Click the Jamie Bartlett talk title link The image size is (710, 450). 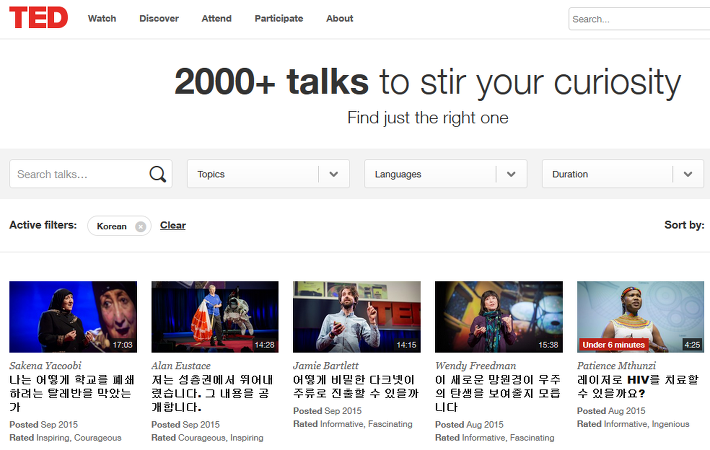356,387
